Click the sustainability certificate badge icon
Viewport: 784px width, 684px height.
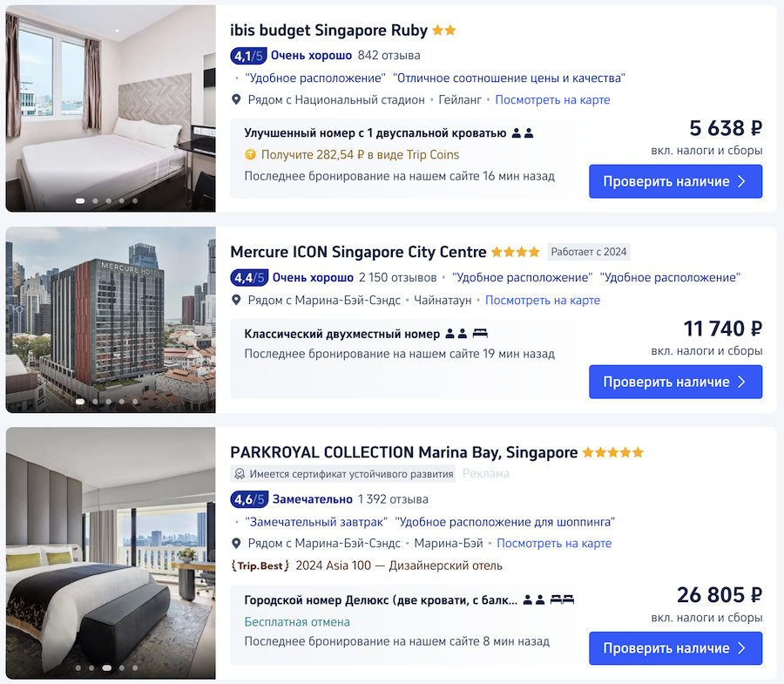click(x=240, y=473)
